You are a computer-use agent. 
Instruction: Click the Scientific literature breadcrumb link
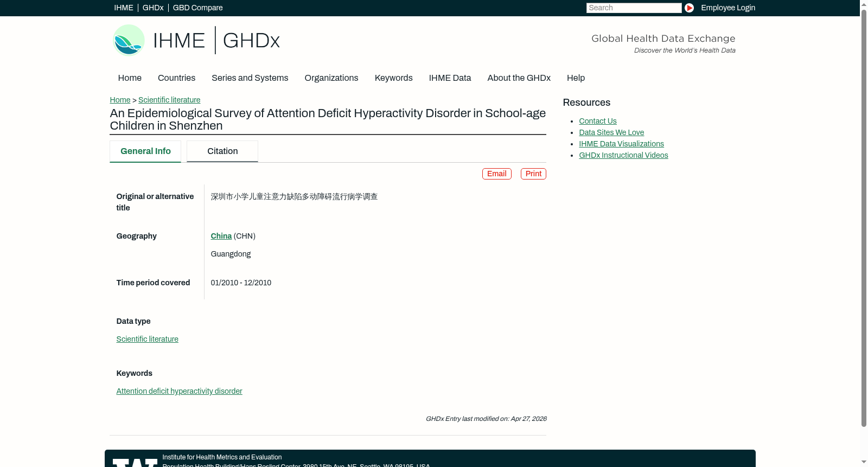[169, 100]
